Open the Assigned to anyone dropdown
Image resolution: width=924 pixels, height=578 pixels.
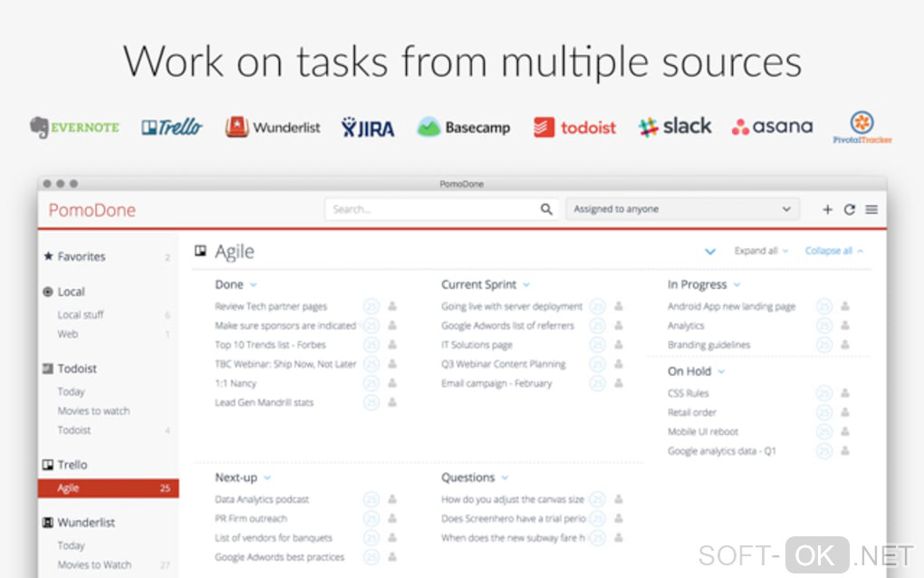pyautogui.click(x=682, y=209)
